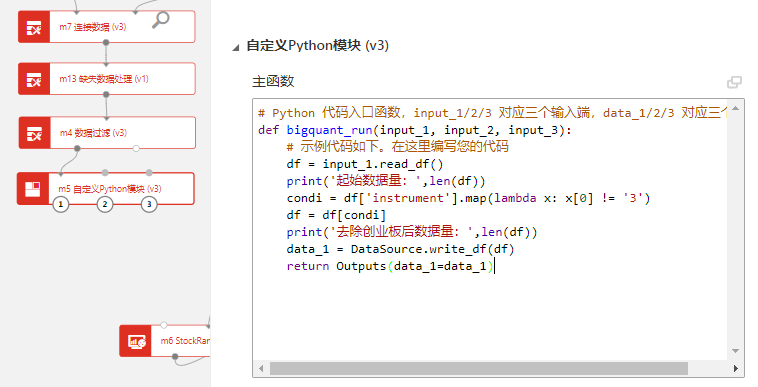Click first input port atop m5 node

(x=61, y=172)
